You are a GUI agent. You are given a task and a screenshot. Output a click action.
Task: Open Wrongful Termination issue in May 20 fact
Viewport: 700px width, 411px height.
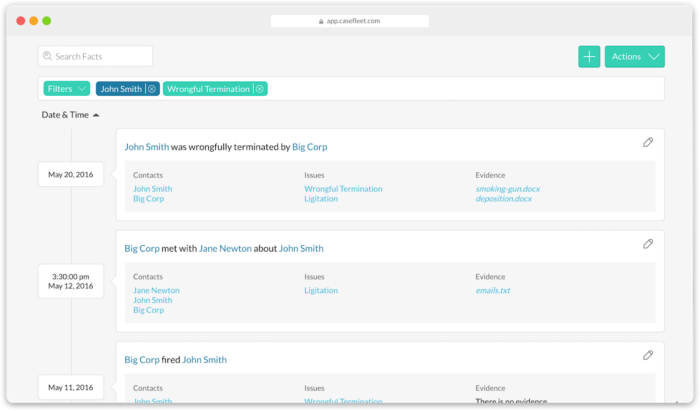(x=343, y=189)
